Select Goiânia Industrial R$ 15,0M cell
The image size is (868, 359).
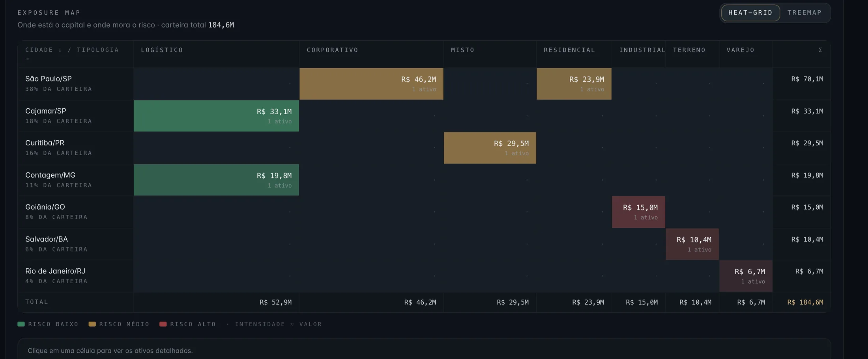(638, 212)
